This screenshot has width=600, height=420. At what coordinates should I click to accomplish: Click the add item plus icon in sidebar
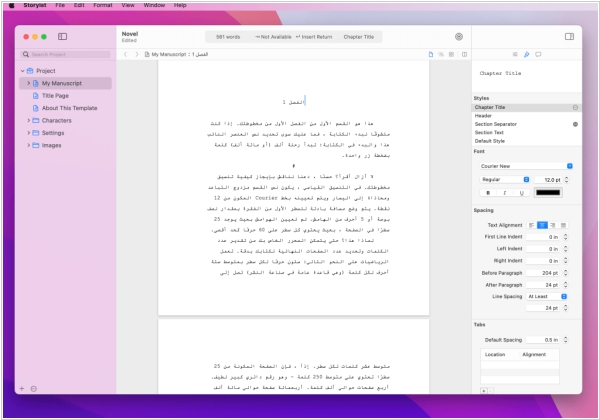click(x=22, y=388)
